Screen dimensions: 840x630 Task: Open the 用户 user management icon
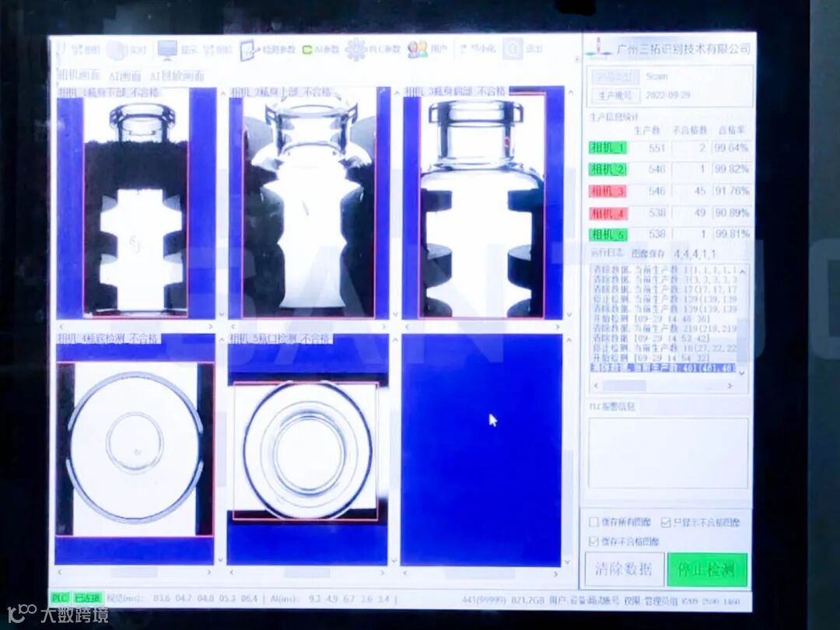(x=418, y=49)
